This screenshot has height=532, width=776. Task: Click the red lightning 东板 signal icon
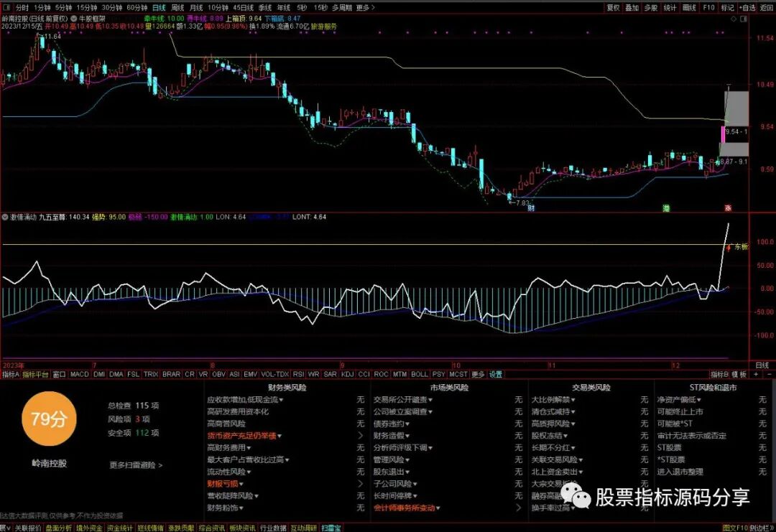(729, 247)
